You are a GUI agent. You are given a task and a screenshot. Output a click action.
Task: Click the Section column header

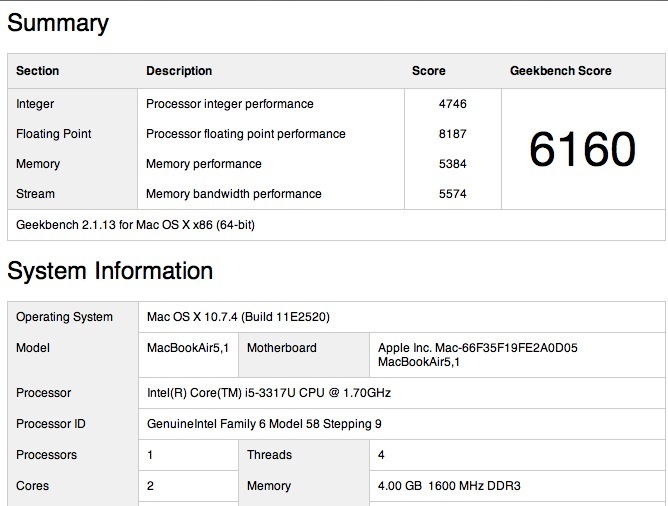[x=37, y=71]
